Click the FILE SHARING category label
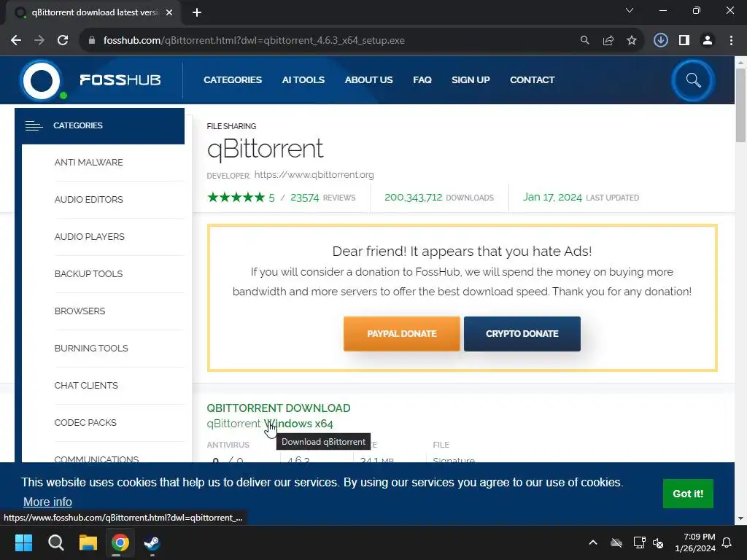Viewport: 747px width, 560px height. coord(231,126)
